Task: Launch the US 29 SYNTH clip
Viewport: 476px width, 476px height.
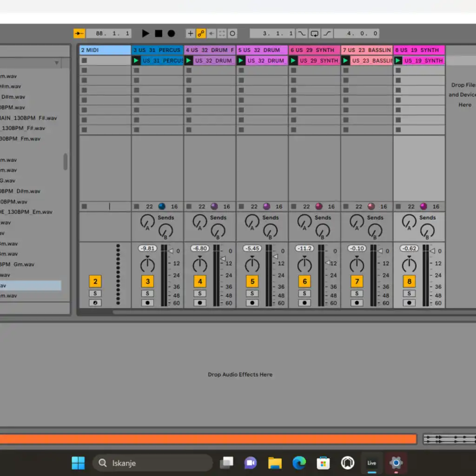Action: point(293,61)
